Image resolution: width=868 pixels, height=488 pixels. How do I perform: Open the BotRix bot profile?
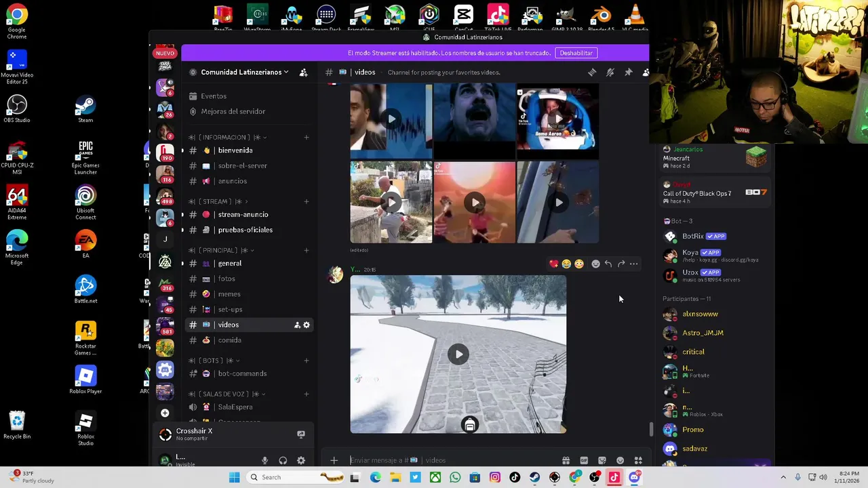point(716,237)
